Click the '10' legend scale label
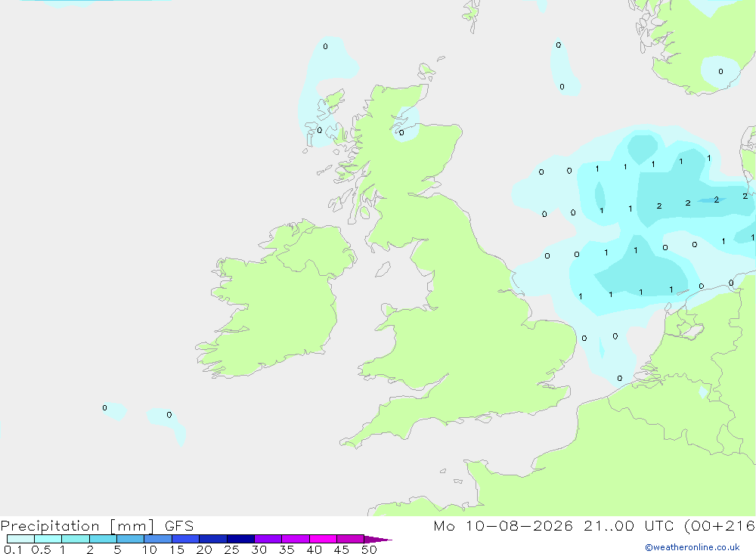The image size is (756, 554). 150,549
